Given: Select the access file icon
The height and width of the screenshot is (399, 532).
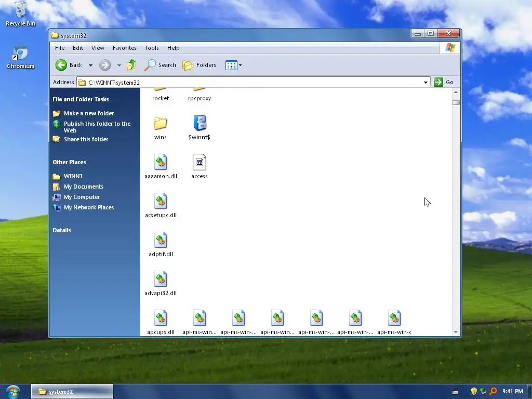Looking at the screenshot, I should 199,162.
